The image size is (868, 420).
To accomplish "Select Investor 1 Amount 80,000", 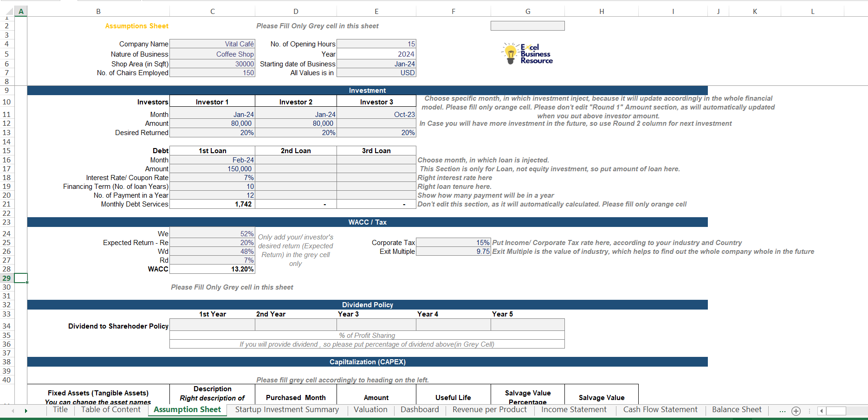I will (212, 123).
